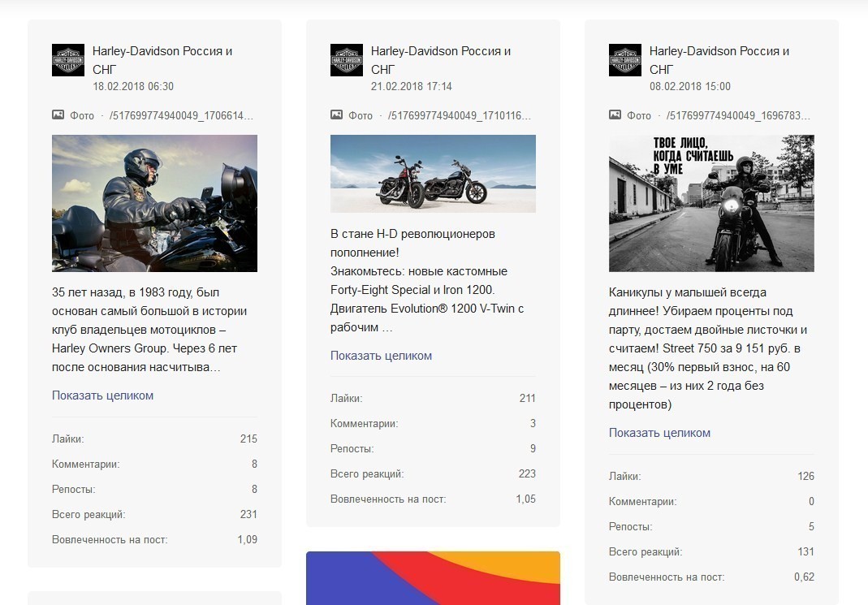Show full Forty-Eight Special and Iron 1200 post

point(381,356)
